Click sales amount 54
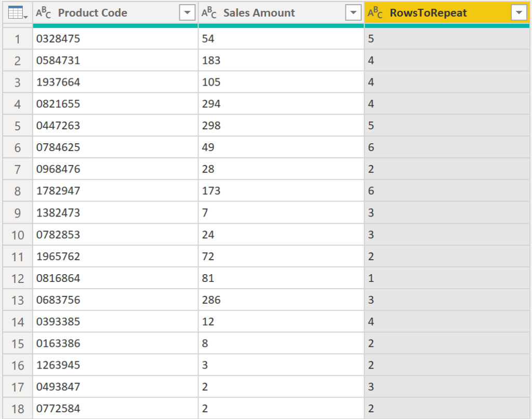 (208, 38)
